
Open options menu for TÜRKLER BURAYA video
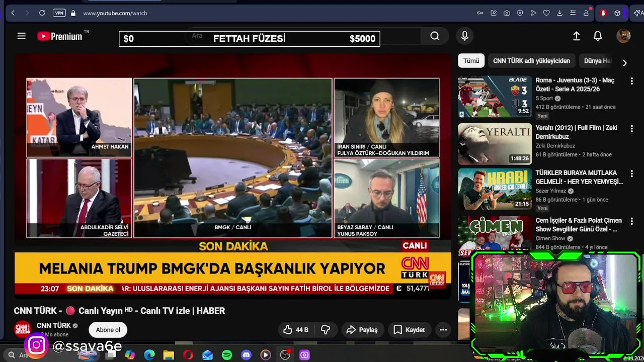[x=632, y=173]
